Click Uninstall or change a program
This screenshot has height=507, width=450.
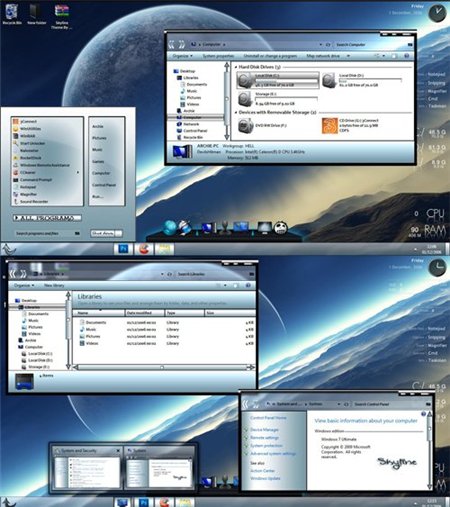270,56
